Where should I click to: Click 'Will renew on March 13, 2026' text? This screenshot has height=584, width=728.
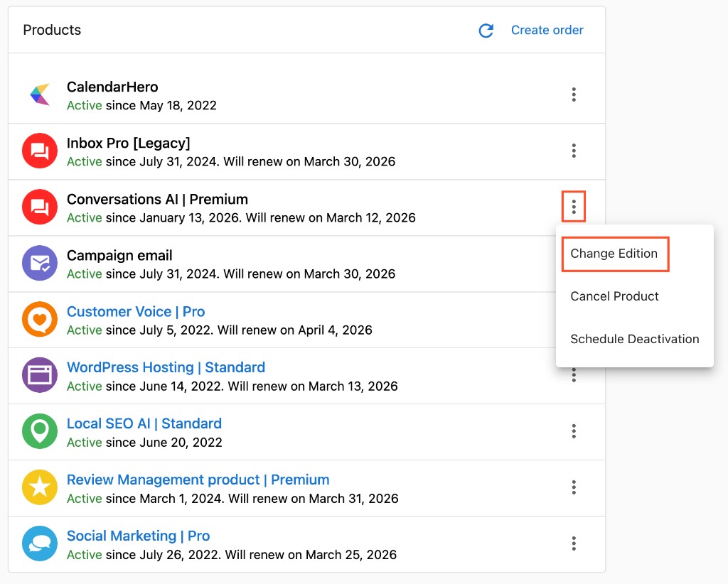pos(313,386)
